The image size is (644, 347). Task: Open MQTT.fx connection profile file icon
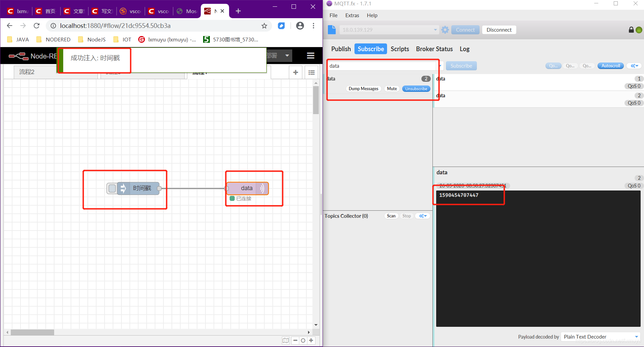(x=332, y=30)
